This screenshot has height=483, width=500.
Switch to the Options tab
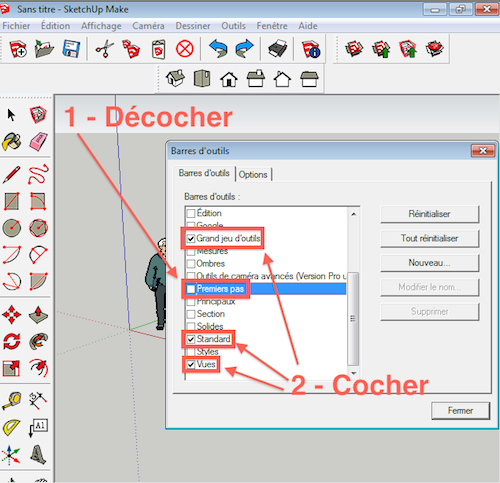coord(253,174)
